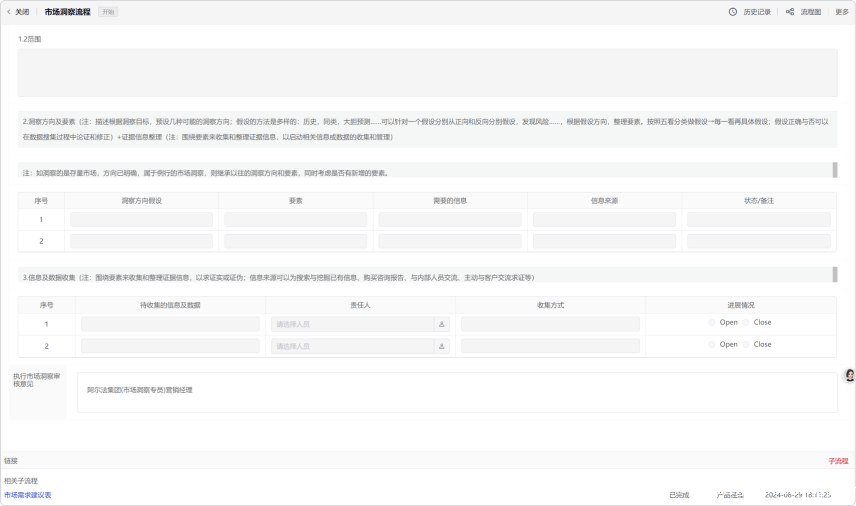Click person picker icon in row 1 责任人
The image size is (856, 506).
(x=442, y=324)
